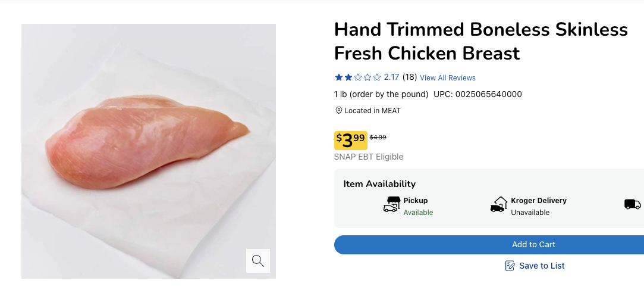
Task: Click the Pickup car icon
Action: point(391,205)
